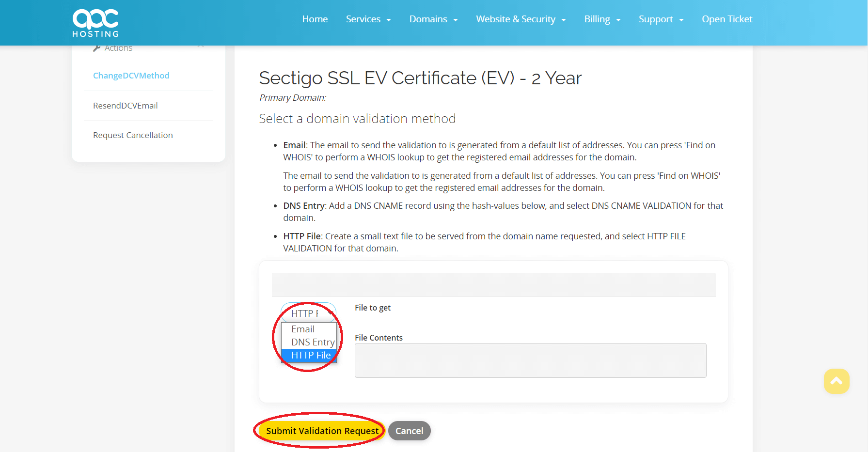Expand the Services dropdown menu
The height and width of the screenshot is (452, 868).
[x=368, y=19]
